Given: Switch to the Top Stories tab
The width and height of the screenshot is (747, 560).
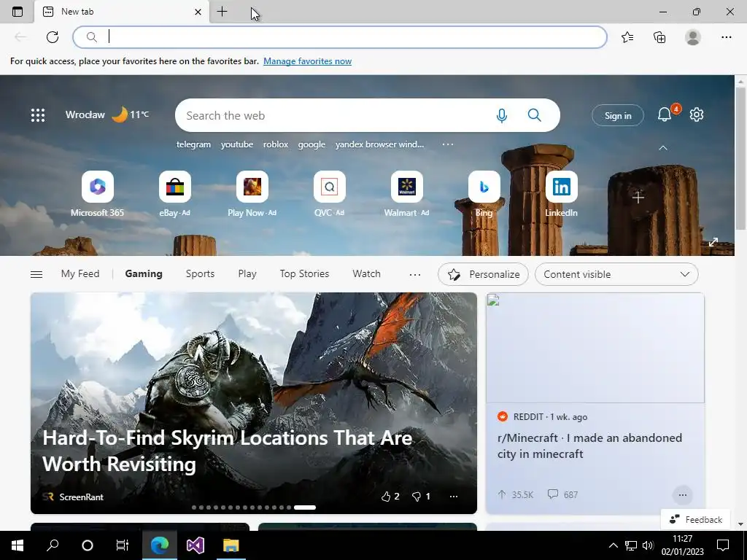Looking at the screenshot, I should [304, 274].
